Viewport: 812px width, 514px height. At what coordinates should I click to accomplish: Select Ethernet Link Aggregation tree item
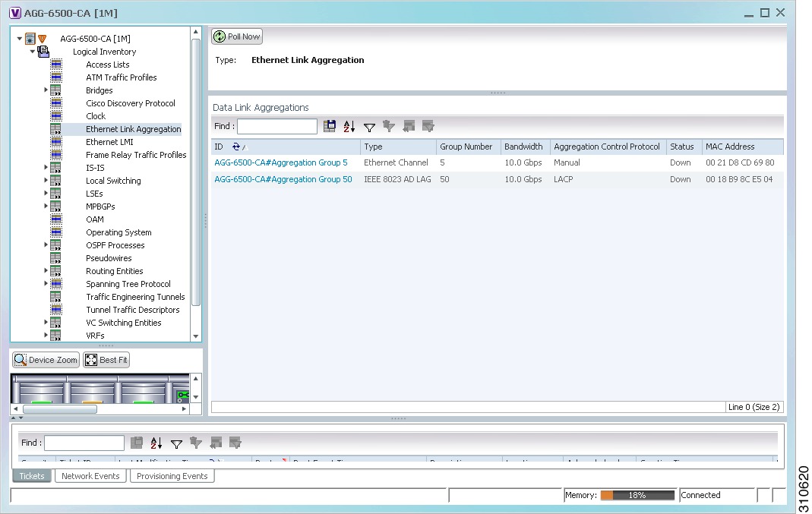(x=134, y=129)
